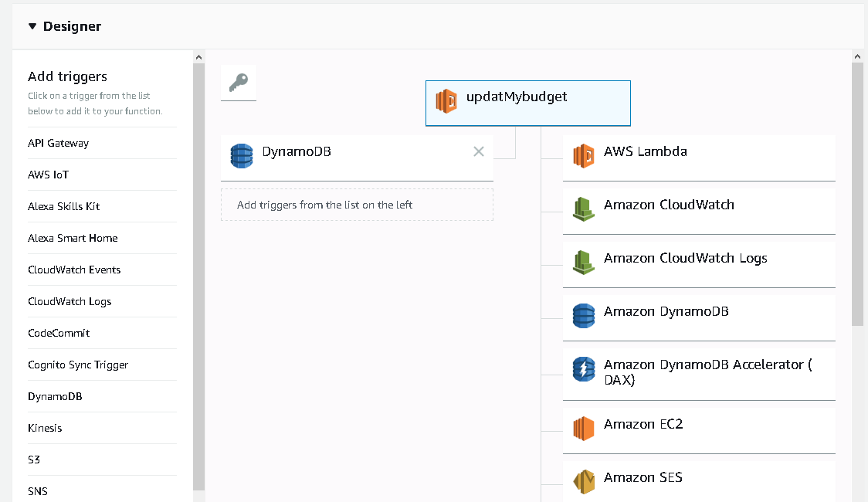Remove the DynamoDB trigger with X
This screenshot has width=868, height=502.
click(479, 151)
